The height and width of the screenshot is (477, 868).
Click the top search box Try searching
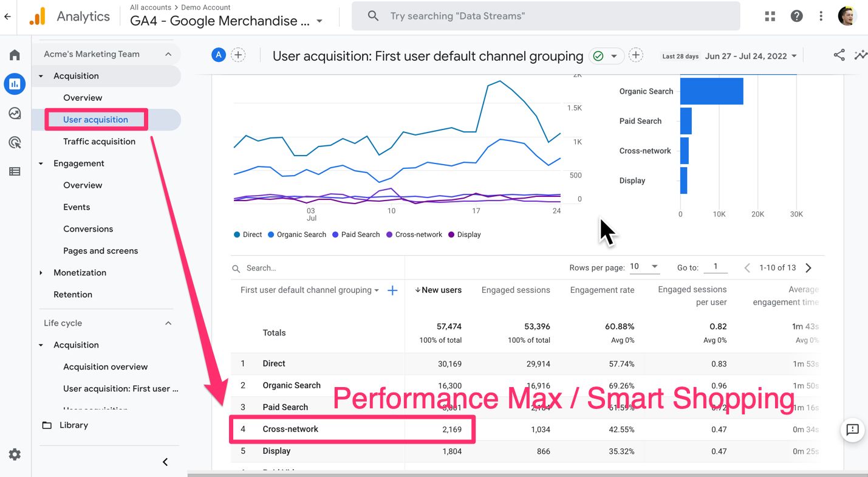[x=545, y=16]
